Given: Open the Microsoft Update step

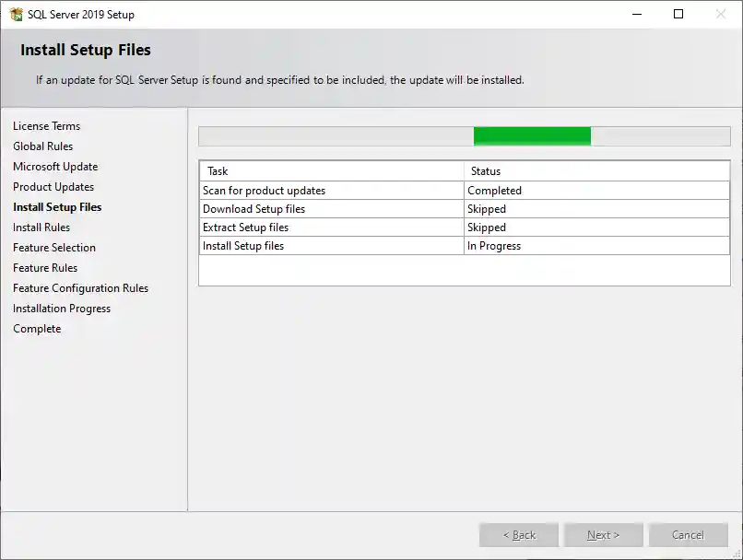Looking at the screenshot, I should pyautogui.click(x=55, y=166).
